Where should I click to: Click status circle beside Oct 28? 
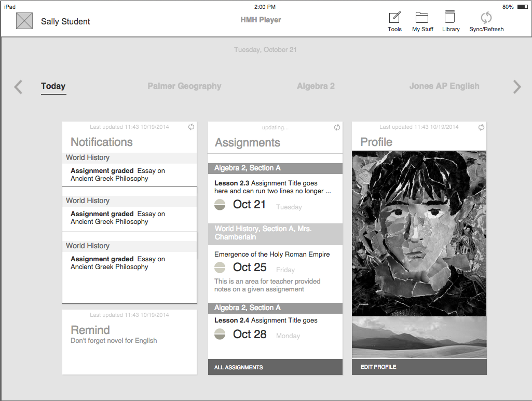coord(220,334)
